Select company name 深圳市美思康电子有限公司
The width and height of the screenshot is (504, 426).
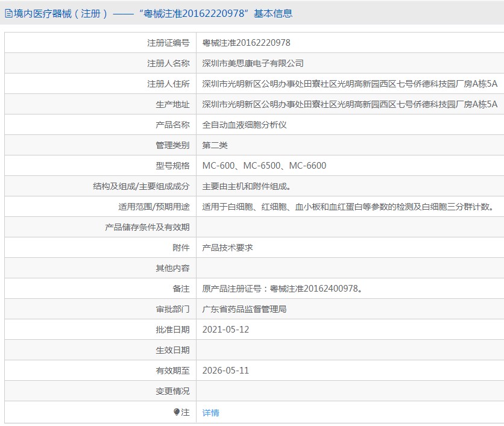(x=253, y=63)
